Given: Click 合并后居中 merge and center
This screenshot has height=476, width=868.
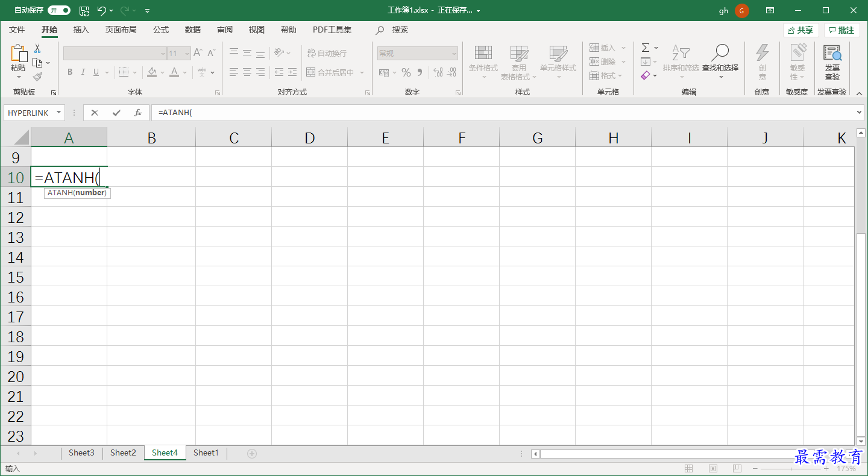Looking at the screenshot, I should click(x=330, y=72).
